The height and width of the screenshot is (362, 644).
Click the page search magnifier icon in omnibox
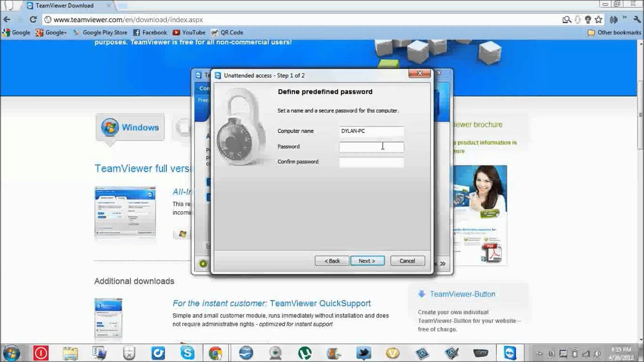567,20
